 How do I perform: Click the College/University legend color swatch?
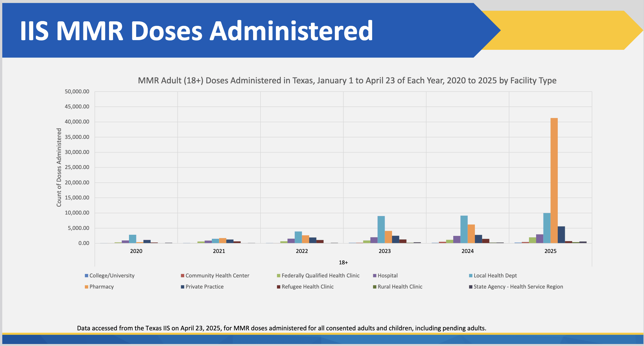[87, 276]
